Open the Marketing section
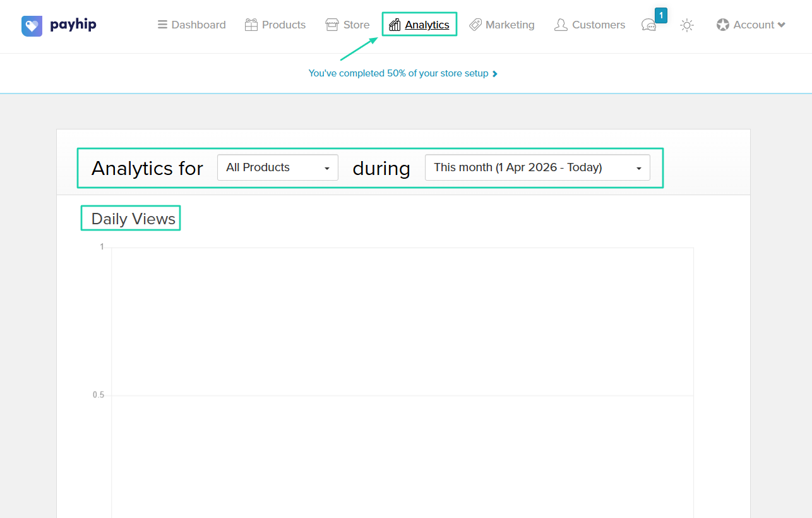 (x=502, y=25)
